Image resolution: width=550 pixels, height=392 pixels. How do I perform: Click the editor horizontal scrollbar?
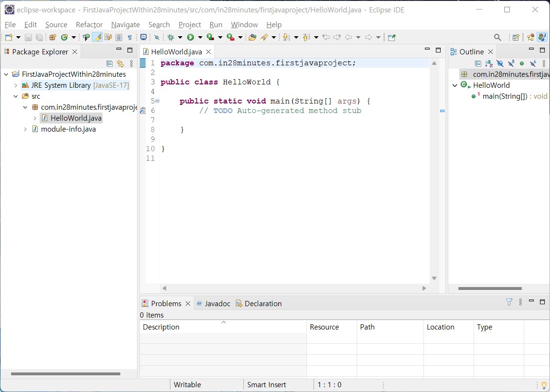coord(293,288)
